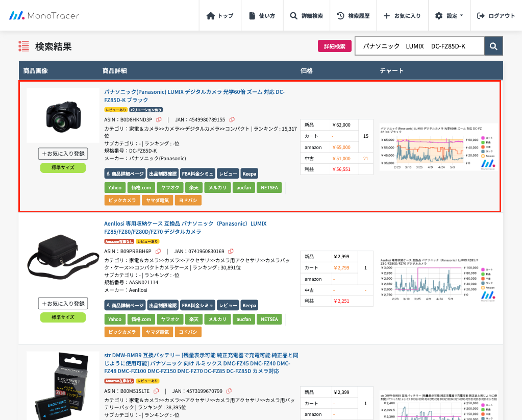The width and height of the screenshot is (522, 420).
Task: Click 標準サイズ under the Aenllosi case
Action: point(63,317)
